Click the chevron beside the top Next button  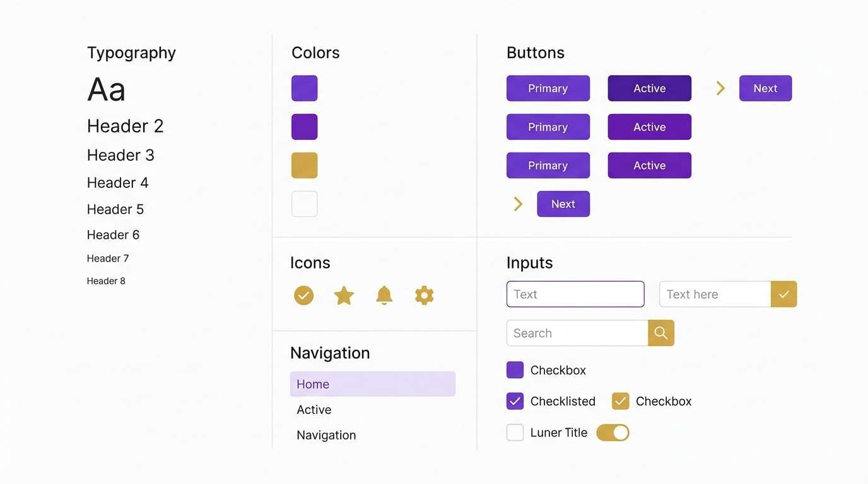(720, 88)
